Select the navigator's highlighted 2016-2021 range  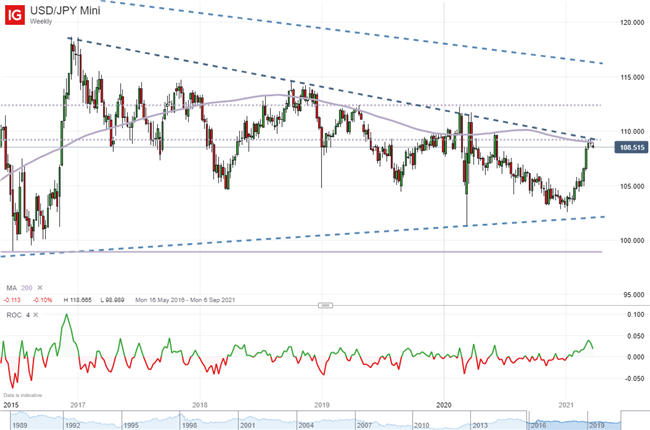click(574, 420)
